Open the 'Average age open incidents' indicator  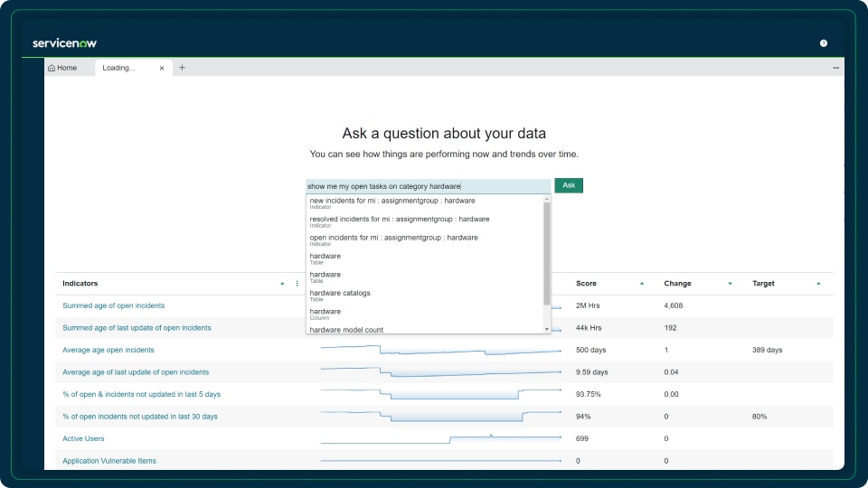pos(108,350)
